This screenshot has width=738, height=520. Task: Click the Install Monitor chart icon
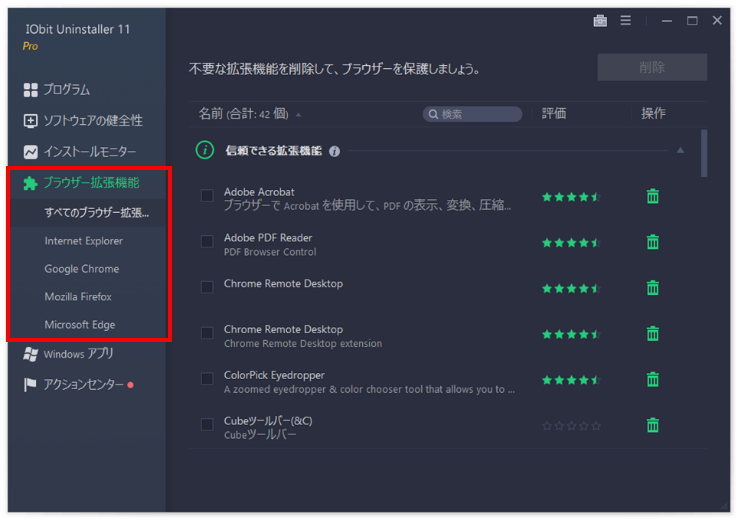coord(31,152)
